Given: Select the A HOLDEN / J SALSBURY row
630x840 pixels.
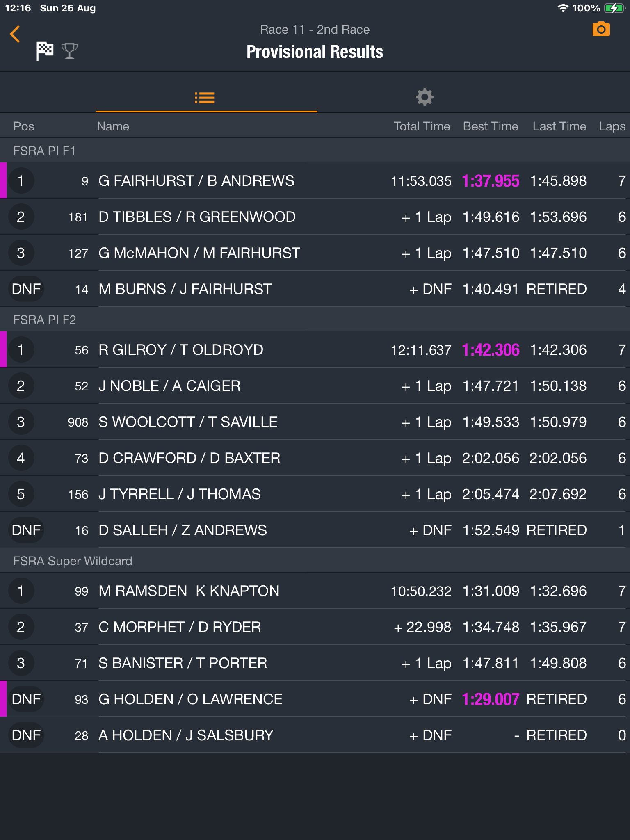Looking at the screenshot, I should point(315,735).
